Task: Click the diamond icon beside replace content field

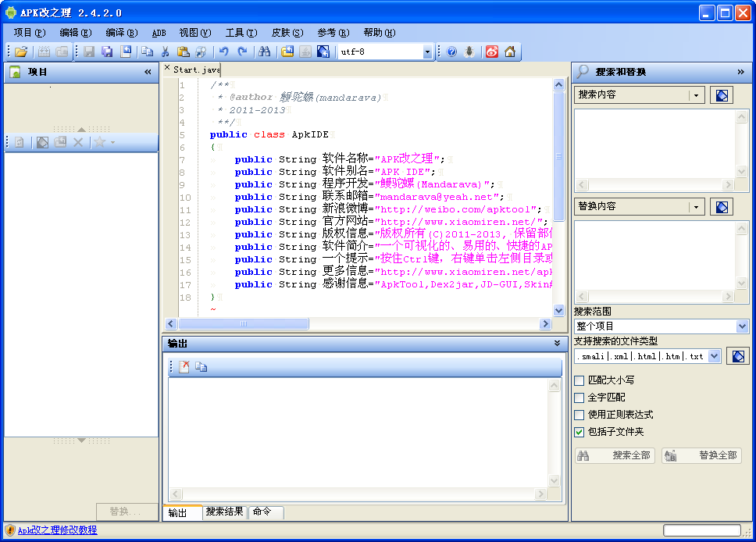Action: (x=722, y=207)
